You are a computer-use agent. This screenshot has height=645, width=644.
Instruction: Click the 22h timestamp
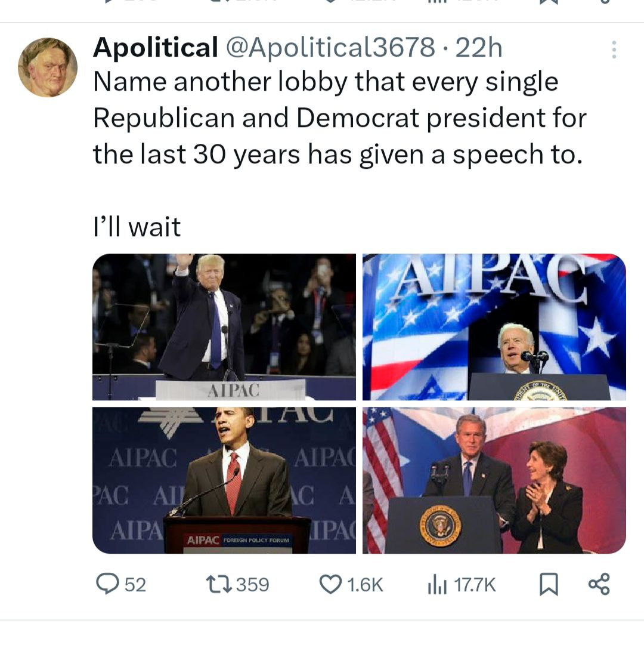tap(479, 48)
